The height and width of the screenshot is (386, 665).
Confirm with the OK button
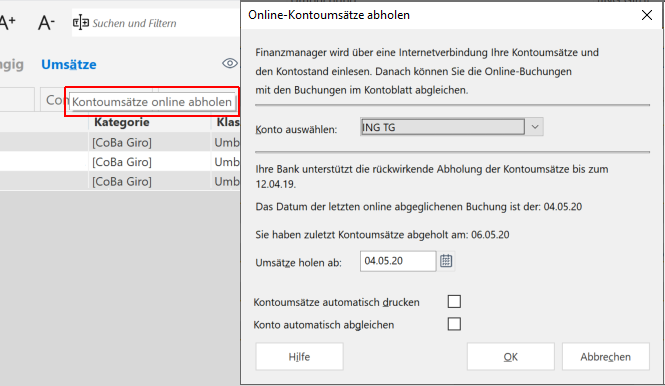(x=511, y=357)
